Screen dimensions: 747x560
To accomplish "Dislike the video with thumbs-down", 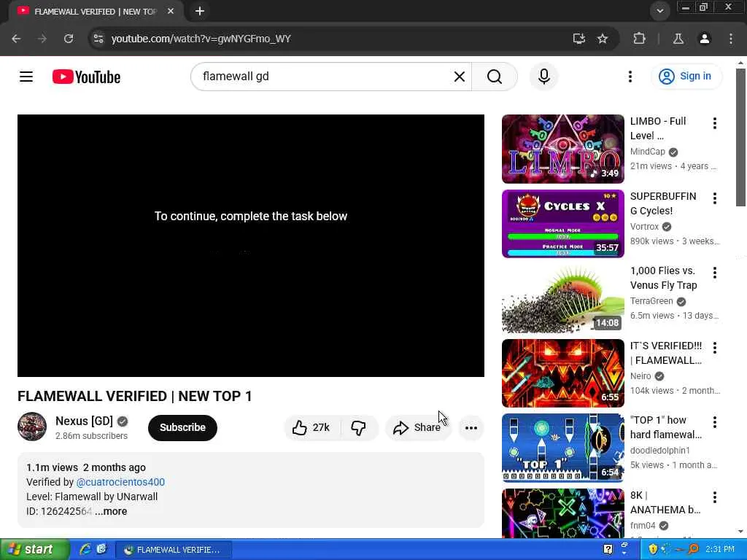I will point(359,427).
